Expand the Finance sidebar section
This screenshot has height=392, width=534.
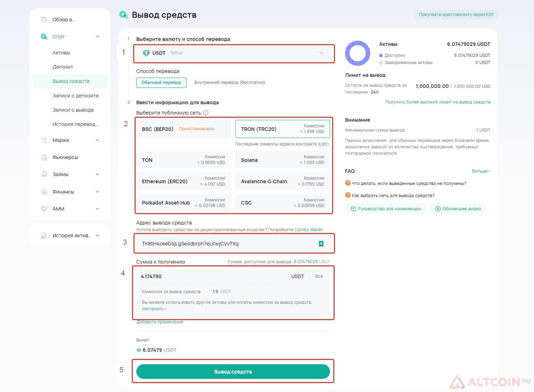tap(98, 192)
